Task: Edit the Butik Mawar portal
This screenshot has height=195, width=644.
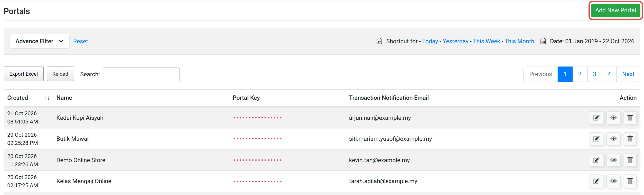Action: [596, 139]
